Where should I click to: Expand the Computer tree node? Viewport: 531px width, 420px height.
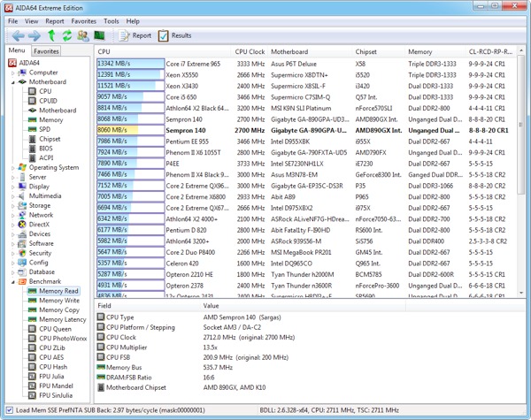pyautogui.click(x=12, y=73)
